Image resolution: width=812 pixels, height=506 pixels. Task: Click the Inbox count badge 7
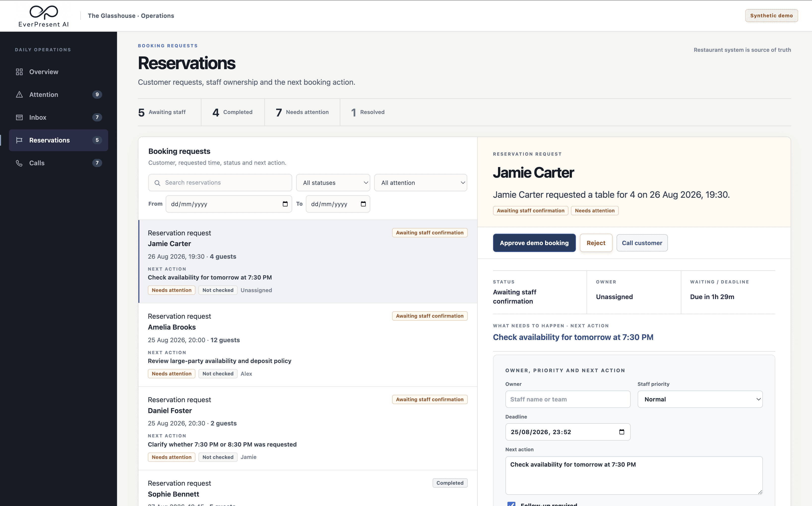(x=97, y=117)
